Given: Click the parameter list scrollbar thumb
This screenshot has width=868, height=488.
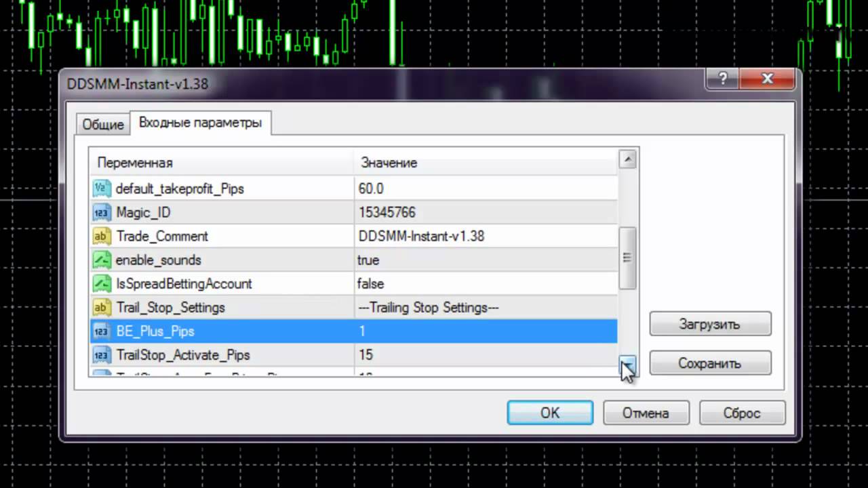Looking at the screenshot, I should pos(627,258).
